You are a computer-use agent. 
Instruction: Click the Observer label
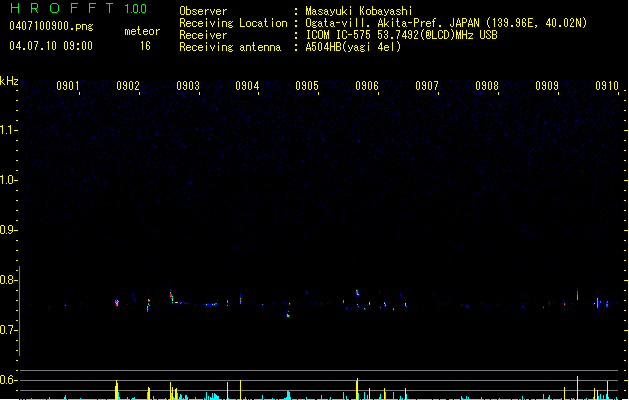[203, 11]
